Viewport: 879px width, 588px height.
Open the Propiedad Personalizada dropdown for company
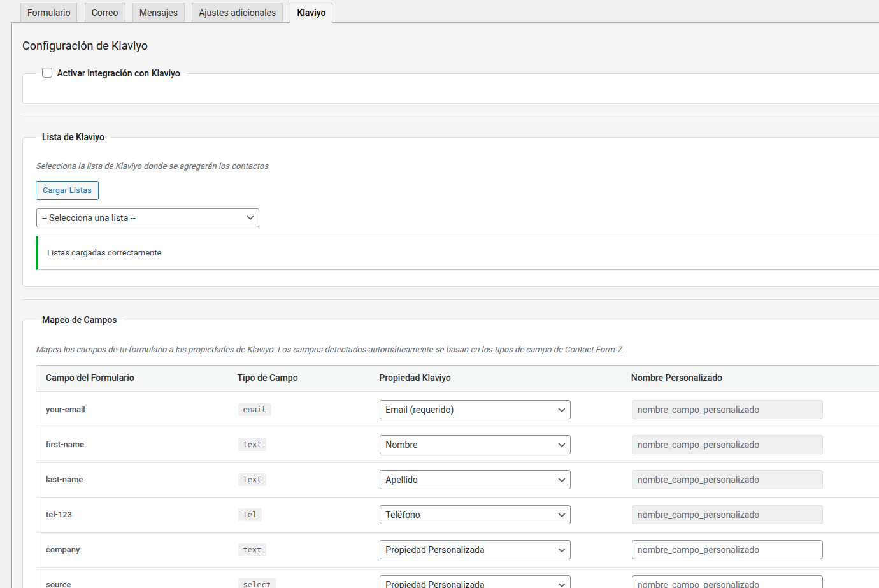tap(475, 549)
